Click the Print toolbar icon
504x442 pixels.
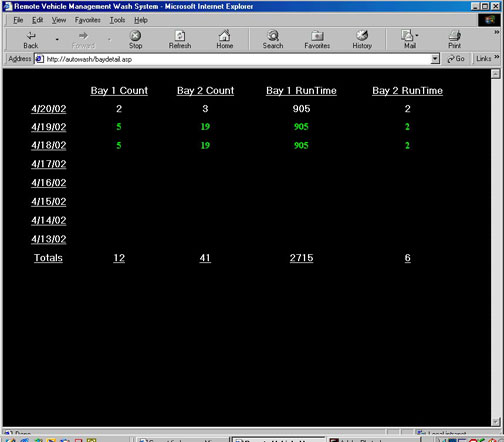454,35
